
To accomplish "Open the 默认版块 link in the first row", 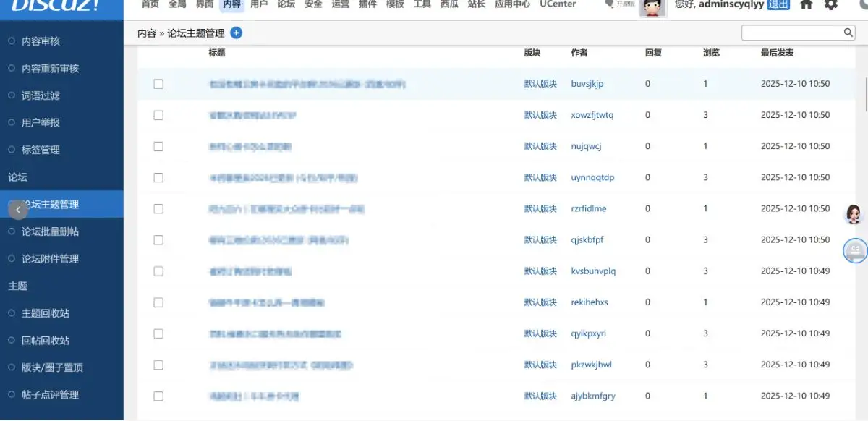I will [540, 83].
